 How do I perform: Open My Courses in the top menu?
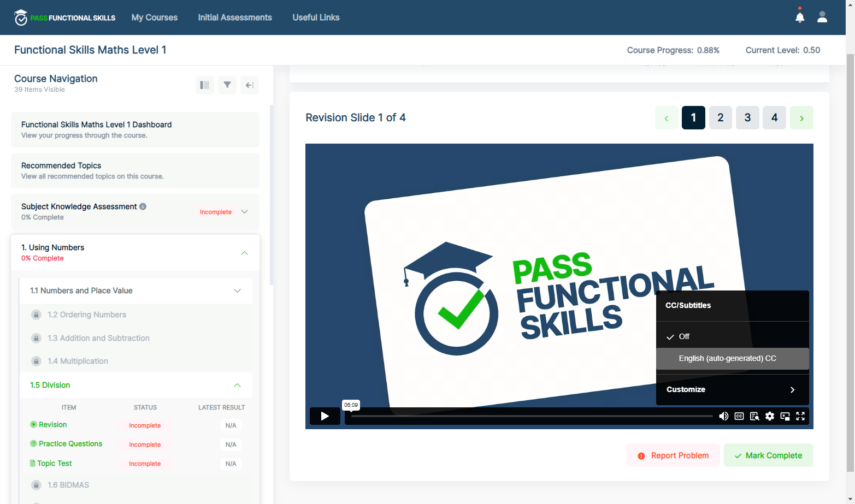(155, 17)
